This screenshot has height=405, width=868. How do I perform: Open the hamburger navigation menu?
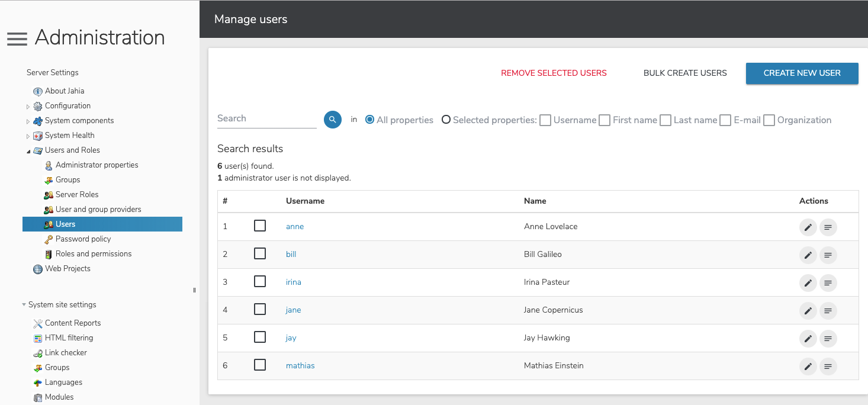tap(17, 39)
